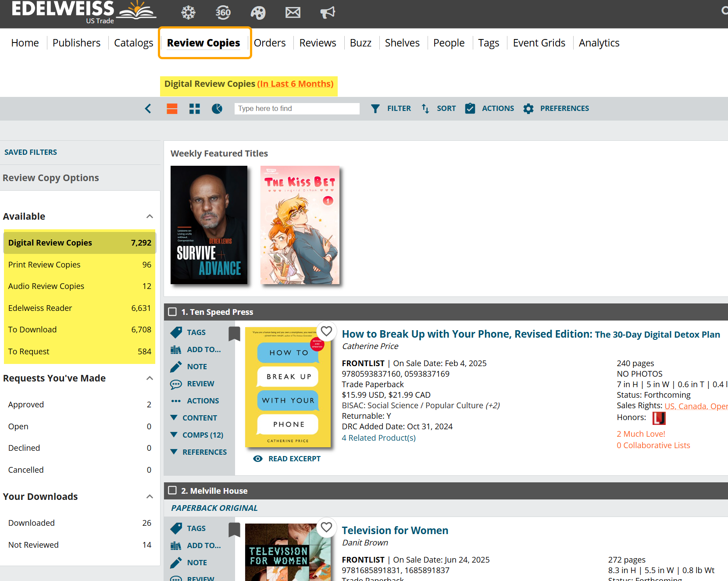
Task: Check the Ten Speed Press title checkbox
Action: 172,312
